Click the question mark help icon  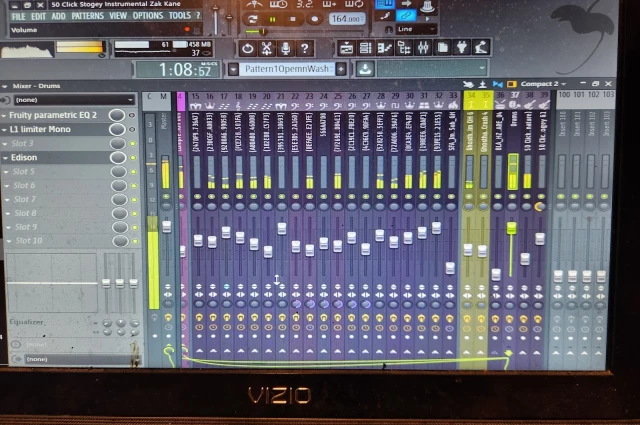pyautogui.click(x=307, y=48)
